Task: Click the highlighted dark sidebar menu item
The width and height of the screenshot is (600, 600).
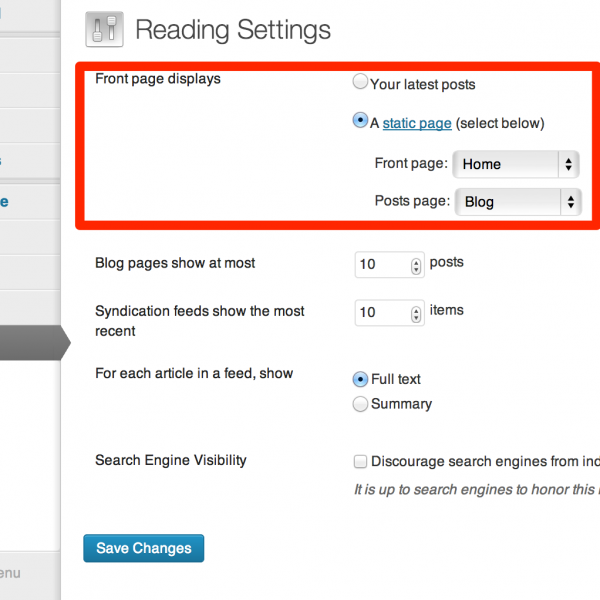Action: click(x=28, y=343)
